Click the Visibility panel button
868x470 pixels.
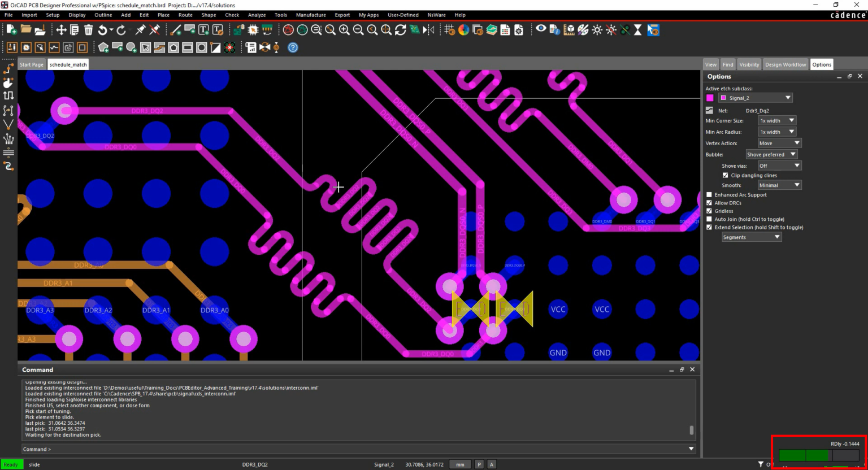click(749, 64)
